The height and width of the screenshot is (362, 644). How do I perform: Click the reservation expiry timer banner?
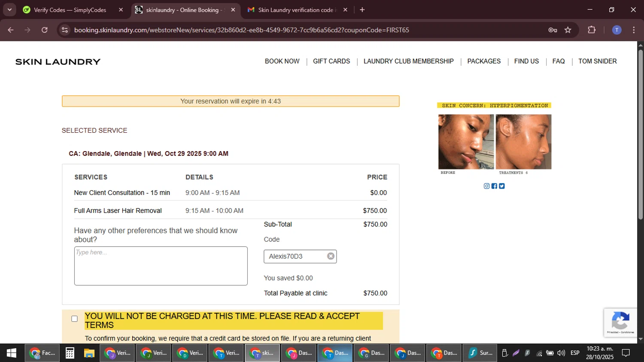[x=231, y=101]
